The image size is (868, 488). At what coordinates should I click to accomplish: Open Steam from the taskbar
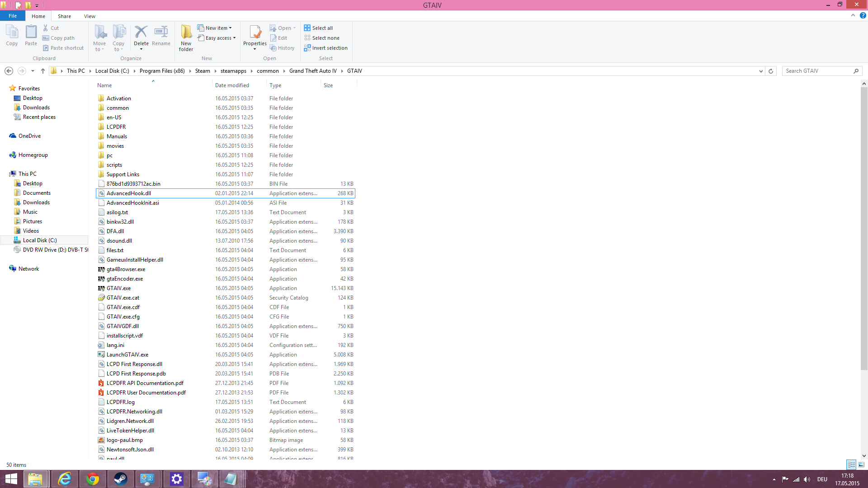click(x=120, y=479)
